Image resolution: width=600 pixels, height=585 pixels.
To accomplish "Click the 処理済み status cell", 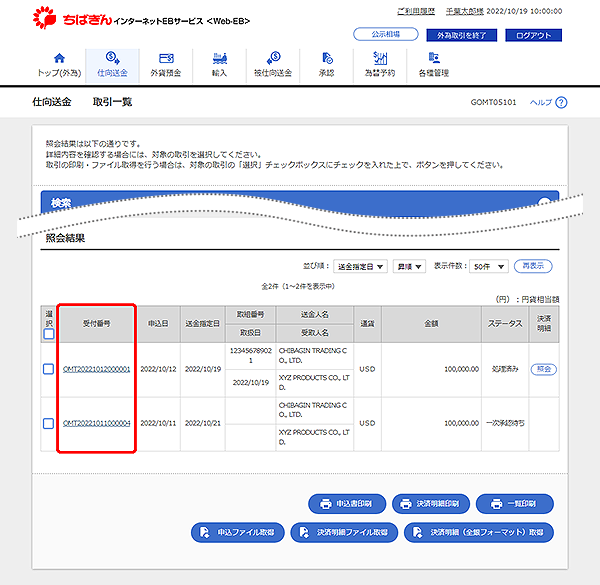I will [505, 369].
